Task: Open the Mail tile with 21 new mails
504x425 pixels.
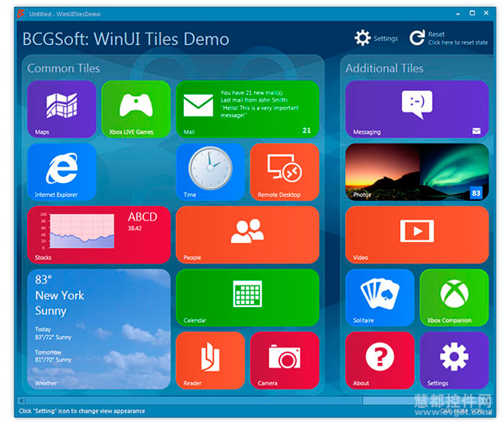Action: coord(247,109)
